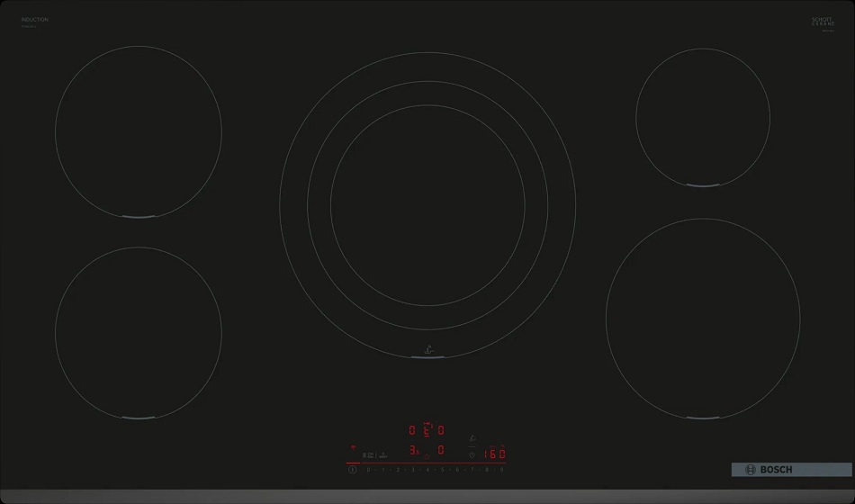Select the front-right zone display showing 0

coord(441,450)
